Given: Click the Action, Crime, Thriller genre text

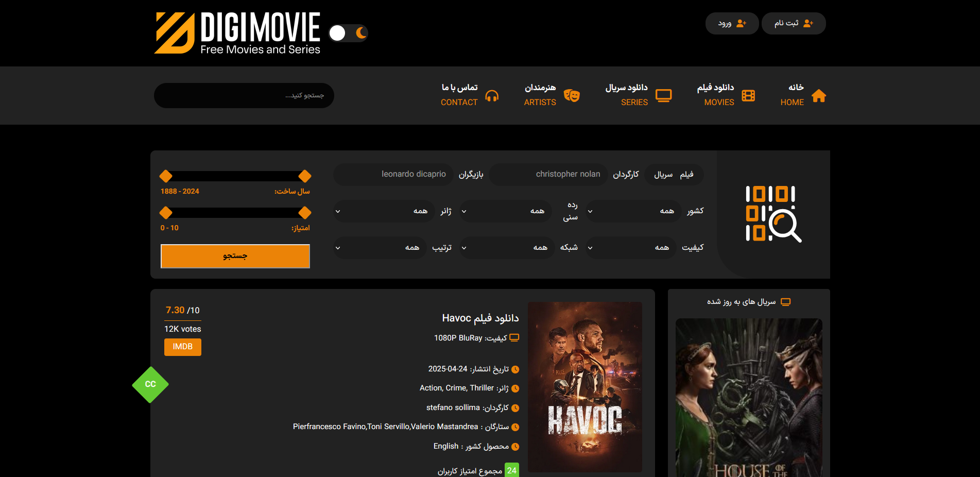Looking at the screenshot, I should [457, 388].
